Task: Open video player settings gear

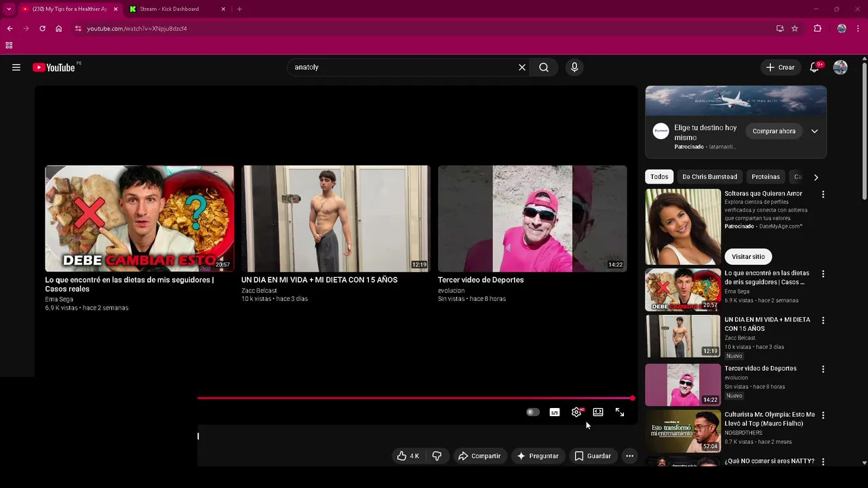Action: tap(576, 412)
